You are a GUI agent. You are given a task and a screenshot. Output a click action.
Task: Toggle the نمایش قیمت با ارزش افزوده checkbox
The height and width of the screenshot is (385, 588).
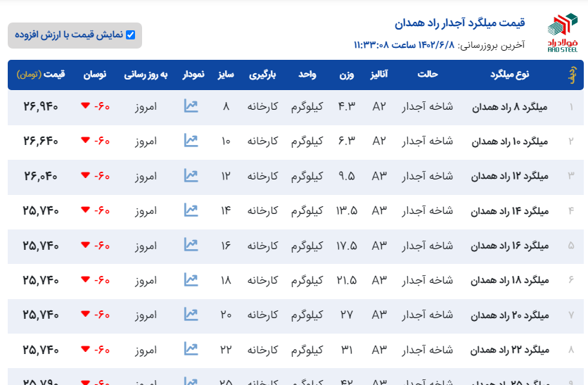[x=130, y=34]
